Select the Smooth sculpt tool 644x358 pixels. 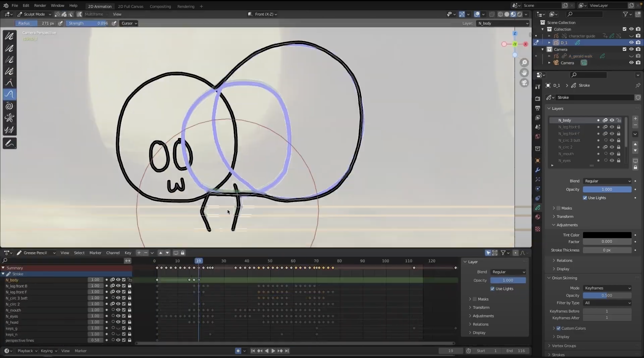[x=9, y=36]
